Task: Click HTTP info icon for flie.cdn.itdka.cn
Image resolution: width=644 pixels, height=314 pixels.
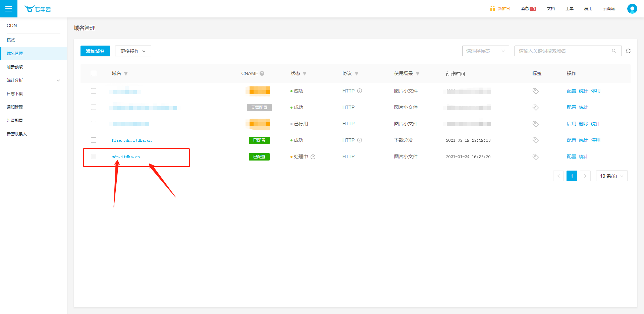Action: point(360,140)
